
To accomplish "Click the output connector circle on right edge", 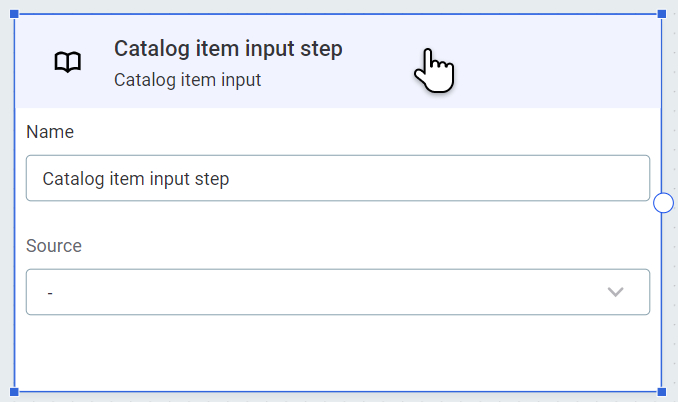I will pos(663,203).
